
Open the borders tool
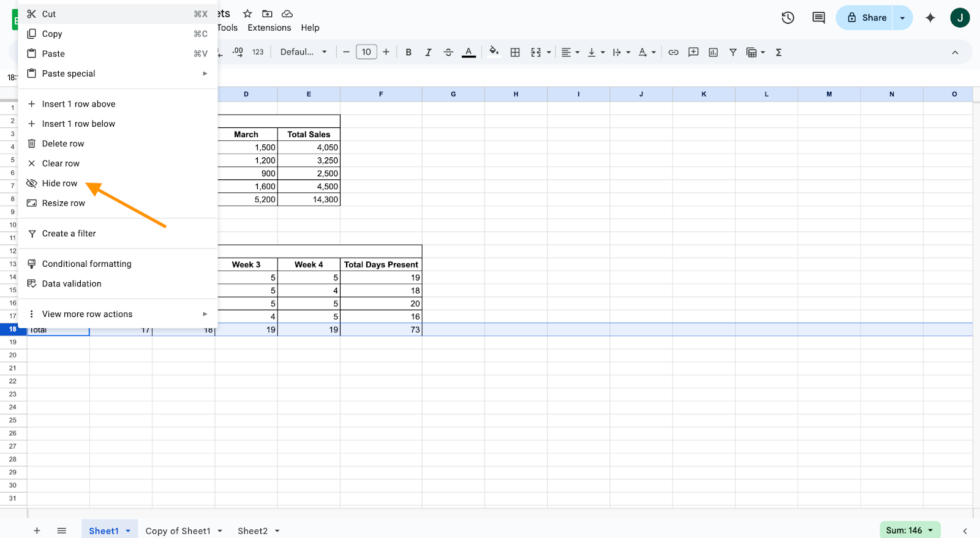click(515, 52)
